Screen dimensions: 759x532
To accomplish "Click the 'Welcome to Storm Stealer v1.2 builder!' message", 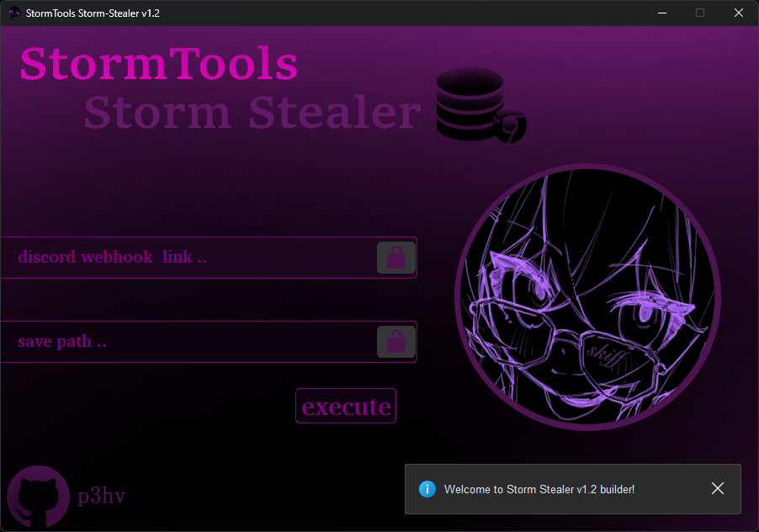I will coord(539,489).
